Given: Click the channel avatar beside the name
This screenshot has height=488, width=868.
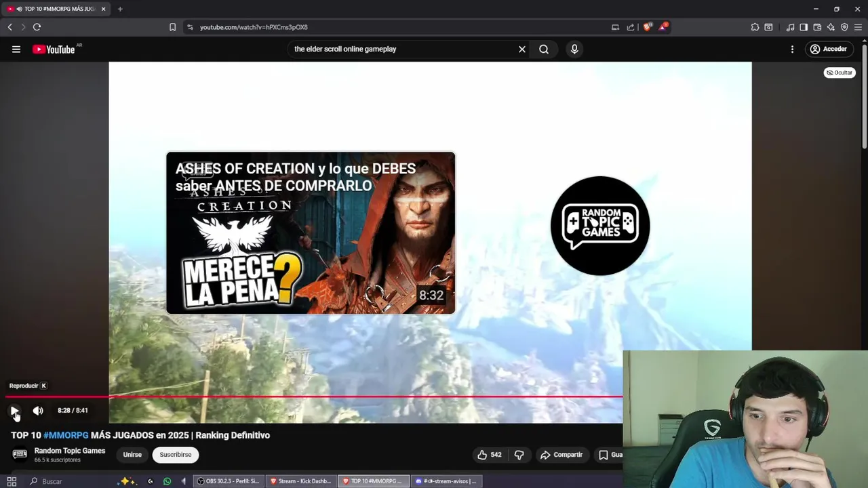Looking at the screenshot, I should click(20, 454).
